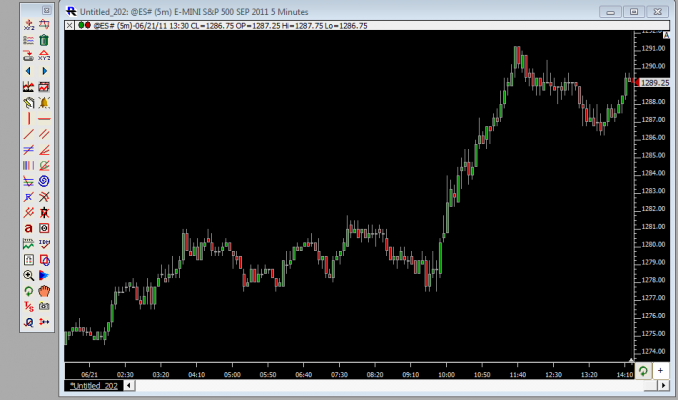Click the left blue arrow icon
This screenshot has height=400, width=678.
coord(28,71)
